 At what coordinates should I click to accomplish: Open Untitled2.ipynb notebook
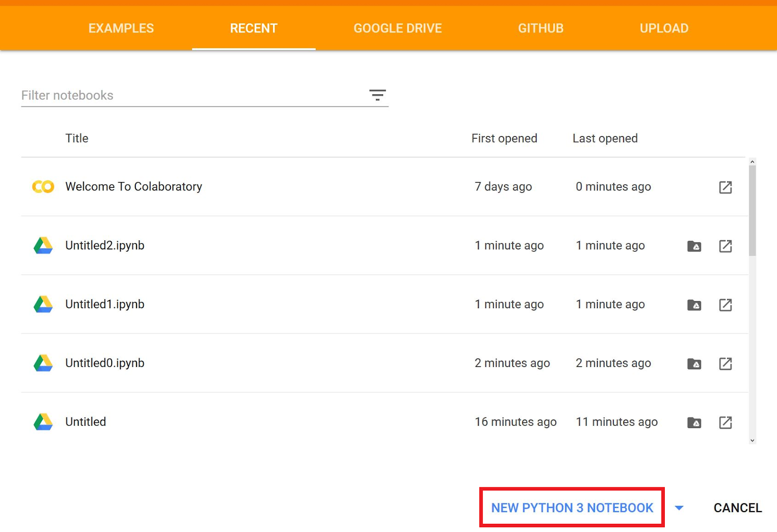pyautogui.click(x=105, y=246)
